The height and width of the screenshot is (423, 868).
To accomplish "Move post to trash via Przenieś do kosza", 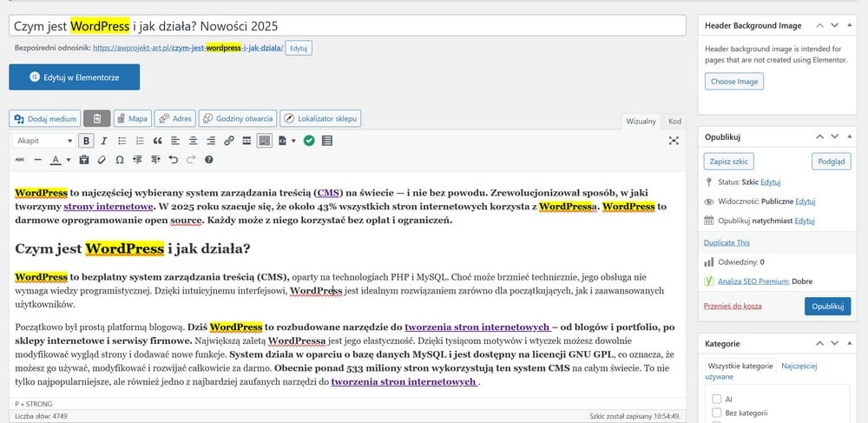I will coord(733,306).
